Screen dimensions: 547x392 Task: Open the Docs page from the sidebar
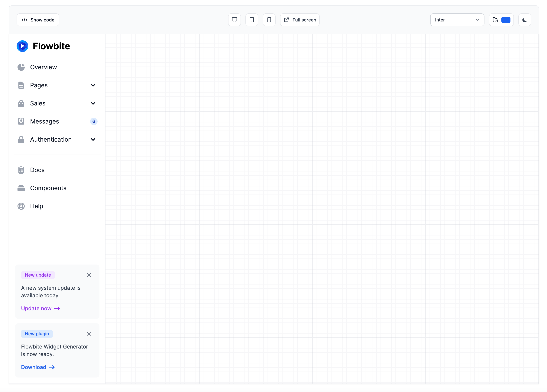(x=37, y=170)
